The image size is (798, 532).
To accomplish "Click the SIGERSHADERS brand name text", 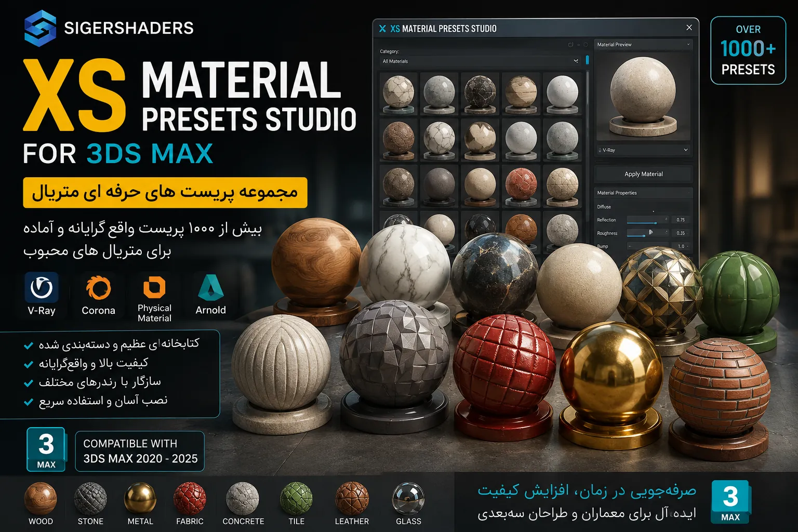I will coord(129,28).
